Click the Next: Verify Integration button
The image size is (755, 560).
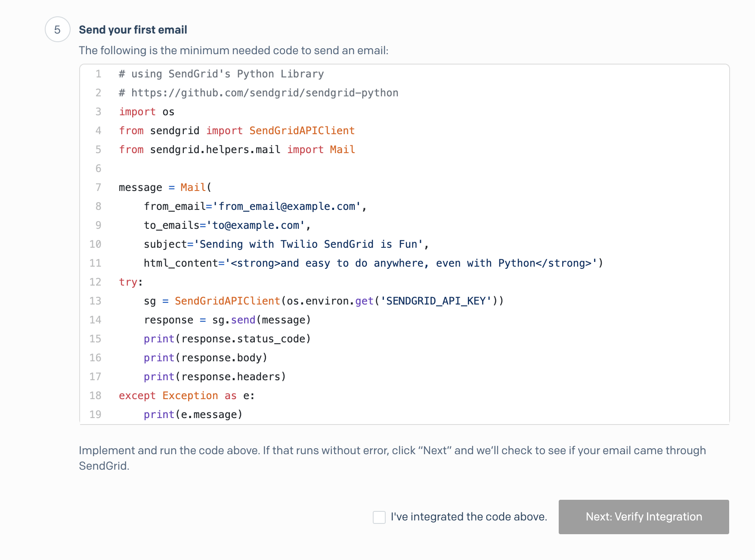[643, 517]
